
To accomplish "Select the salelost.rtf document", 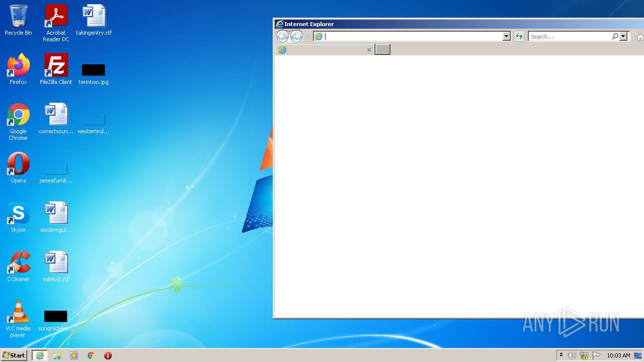I will tap(56, 266).
